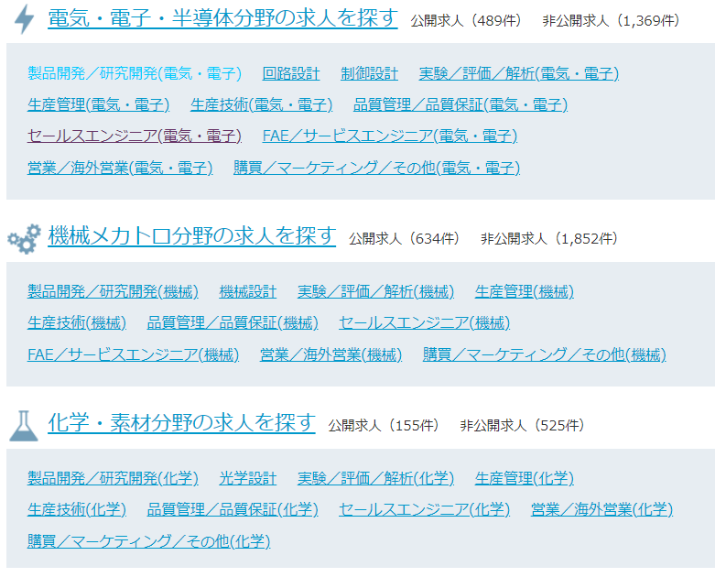The width and height of the screenshot is (726, 588).
Task: Open 購買／マーケティング／その他(電気・電子) link
Action: [x=376, y=168]
